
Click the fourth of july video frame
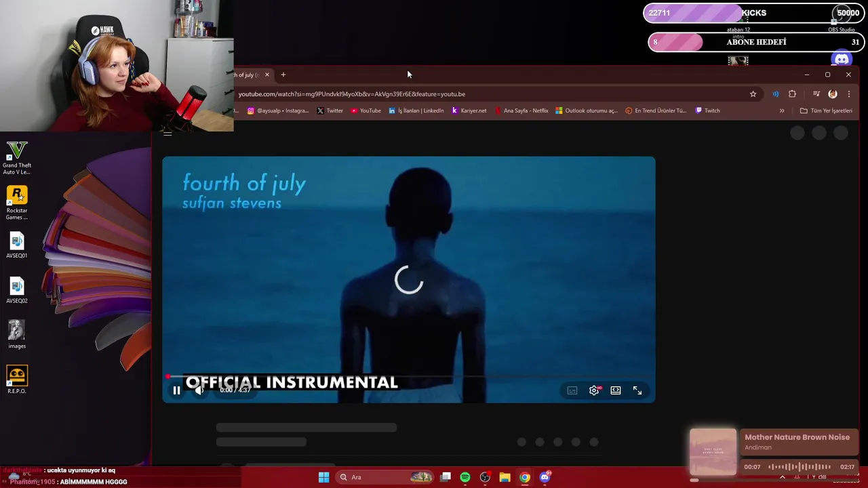click(409, 279)
